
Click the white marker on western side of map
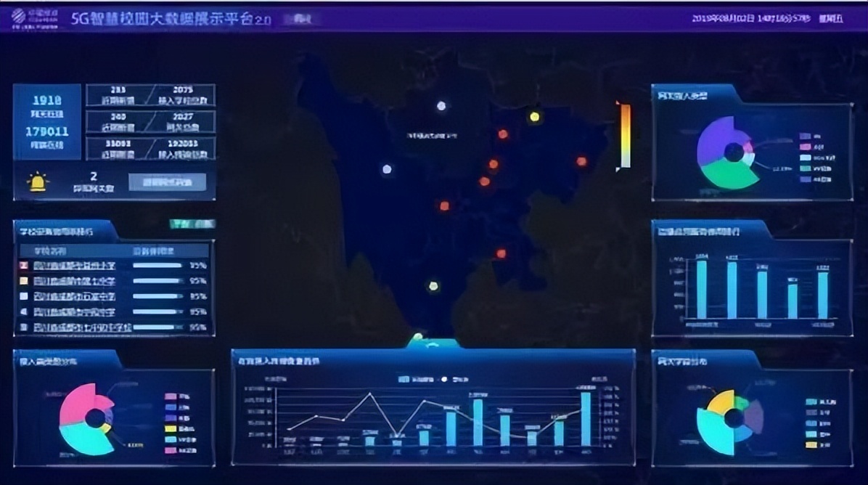[x=387, y=169]
